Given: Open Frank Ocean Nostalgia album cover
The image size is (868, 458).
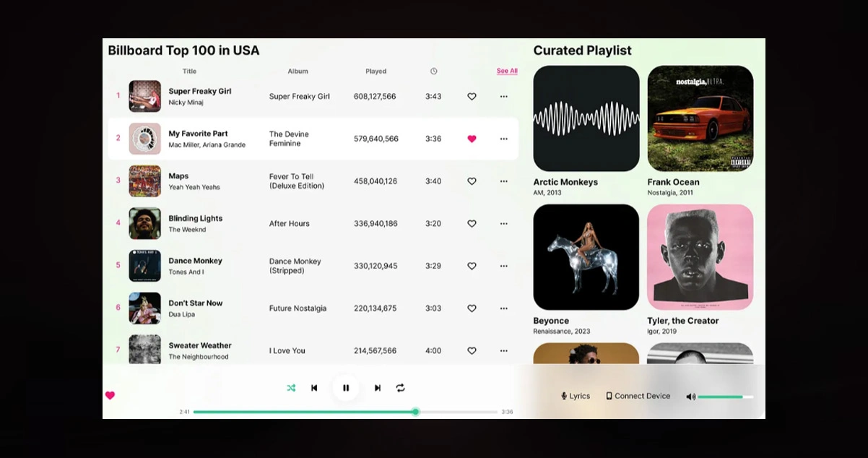Looking at the screenshot, I should pos(700,118).
